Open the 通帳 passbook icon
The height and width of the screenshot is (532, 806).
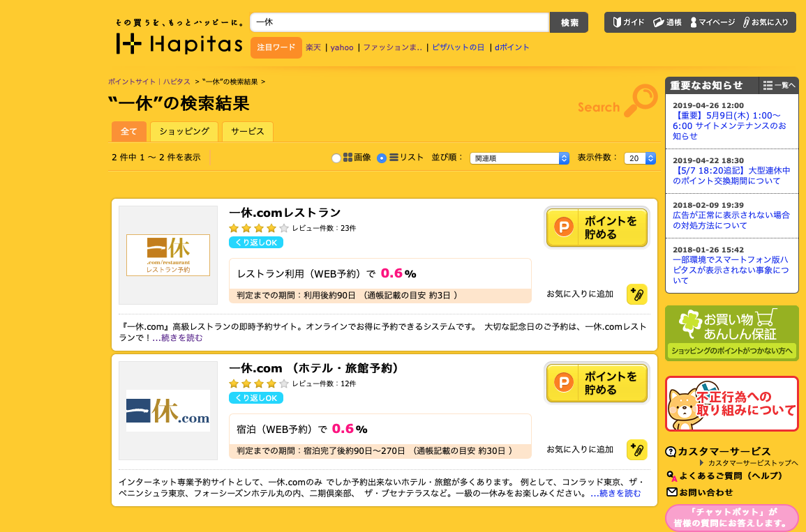(659, 22)
